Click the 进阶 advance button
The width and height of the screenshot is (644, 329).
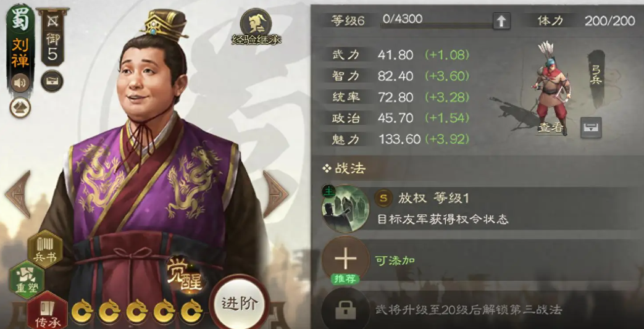point(240,304)
